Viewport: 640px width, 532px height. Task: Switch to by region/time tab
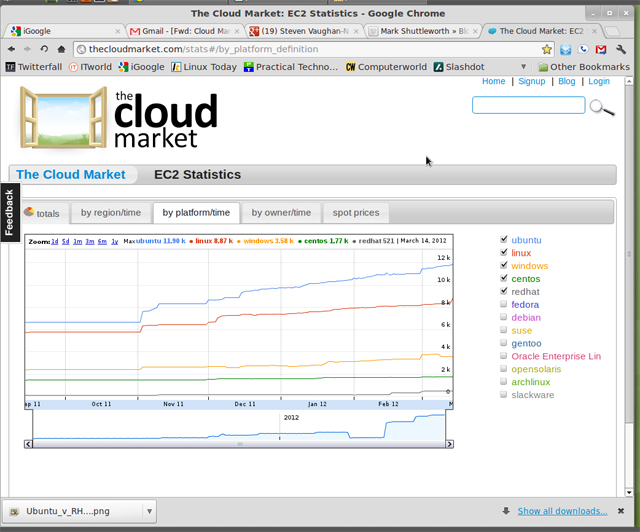[x=111, y=213]
